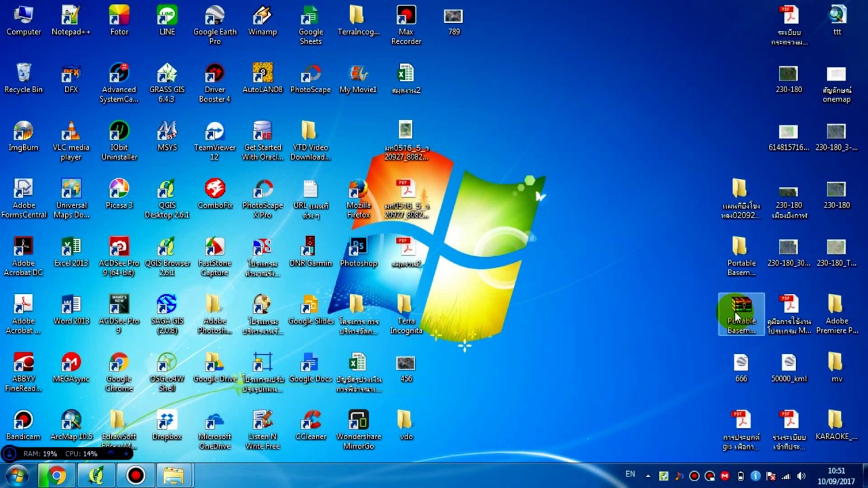
Task: Open the taskbar clock showing 10:51
Action: [836, 476]
